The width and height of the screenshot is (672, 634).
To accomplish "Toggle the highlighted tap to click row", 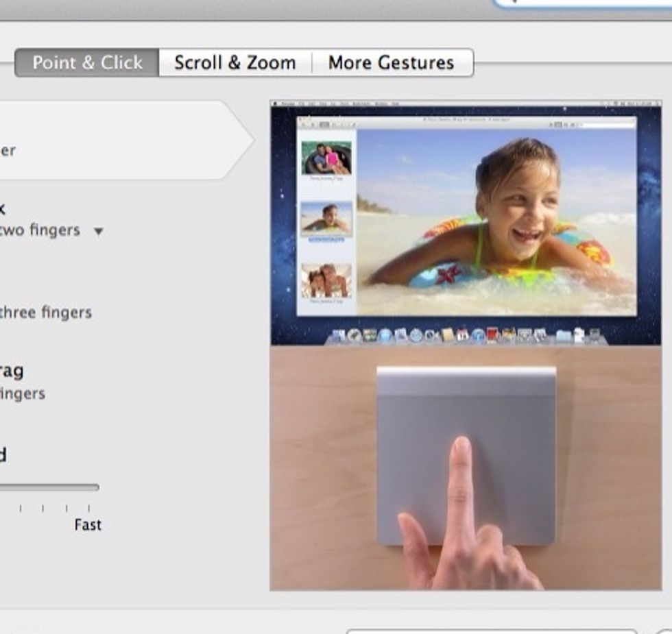I will (x=123, y=141).
